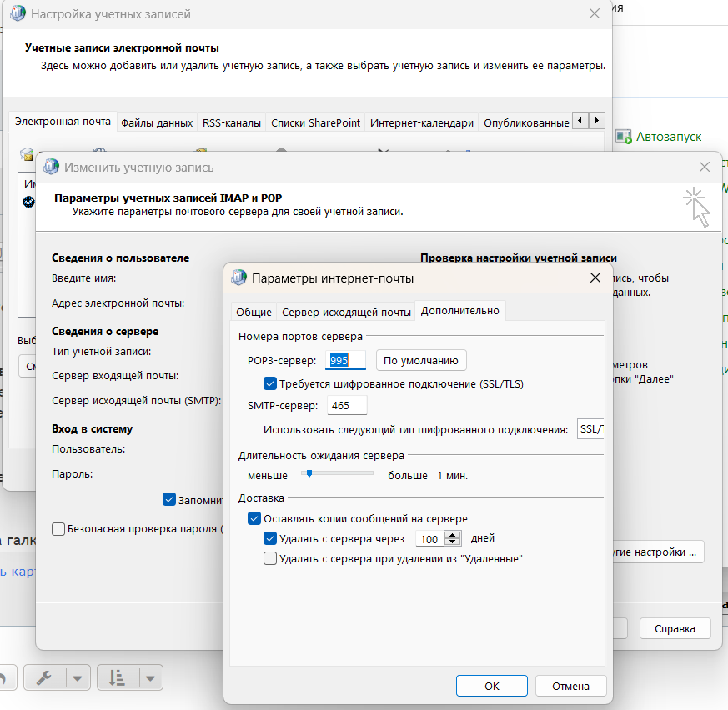The width and height of the screenshot is (728, 710).
Task: Click the new mail envelope icon in Настройка учетных записей
Action: pyautogui.click(x=27, y=153)
